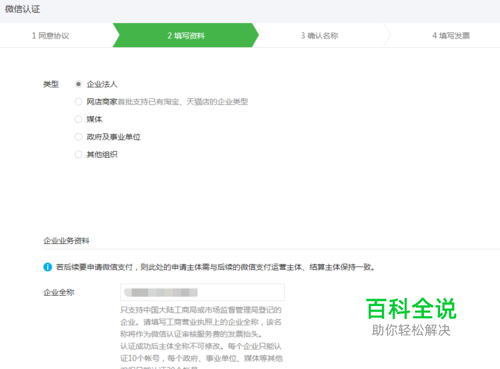
Task: Go to step 1 同意协议
Action: (x=51, y=36)
